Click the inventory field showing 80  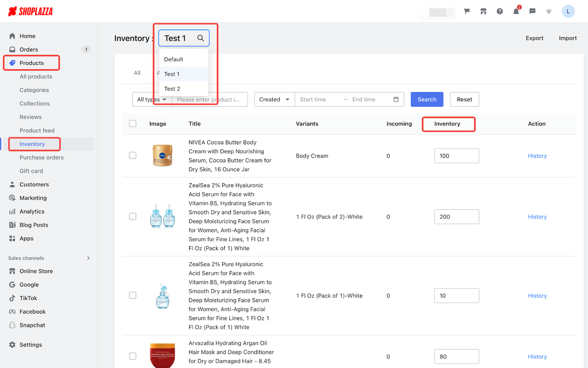click(x=457, y=356)
